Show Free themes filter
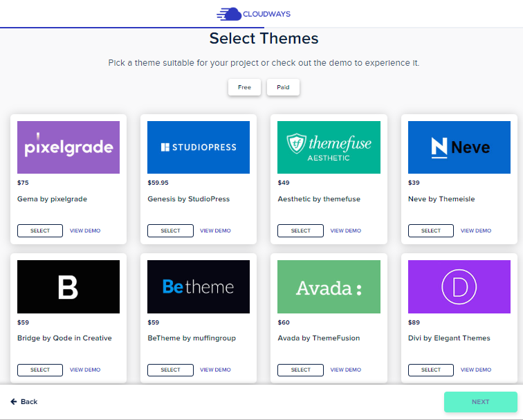This screenshot has width=523, height=420. click(244, 87)
